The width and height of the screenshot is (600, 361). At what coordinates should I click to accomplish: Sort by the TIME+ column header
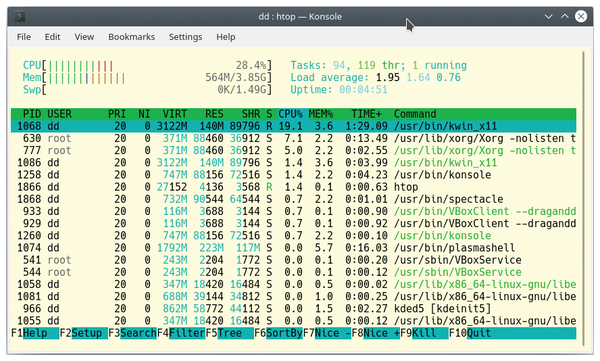366,114
